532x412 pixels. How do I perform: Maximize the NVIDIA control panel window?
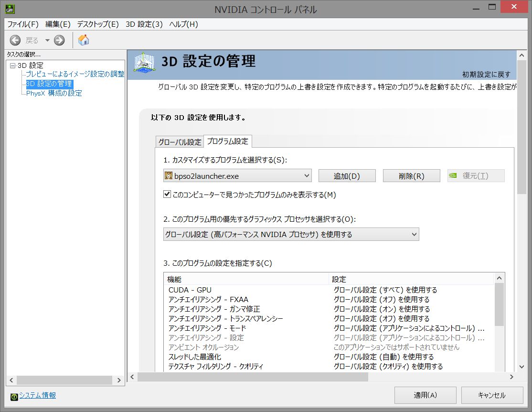pos(492,8)
